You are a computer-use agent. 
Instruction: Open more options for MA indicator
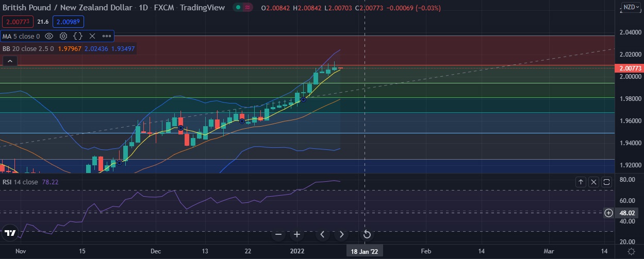point(107,36)
